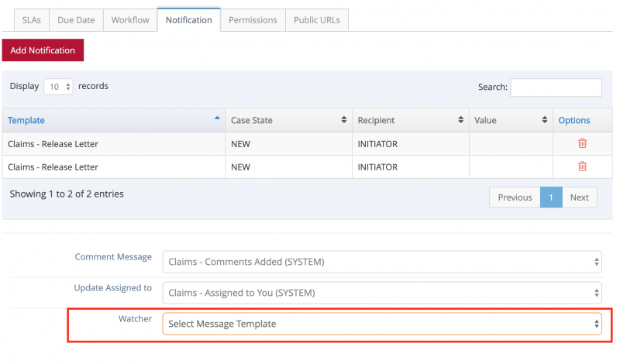Expand the Watcher message template dropdown
Viewport: 620px width, 364px height.
tap(382, 324)
